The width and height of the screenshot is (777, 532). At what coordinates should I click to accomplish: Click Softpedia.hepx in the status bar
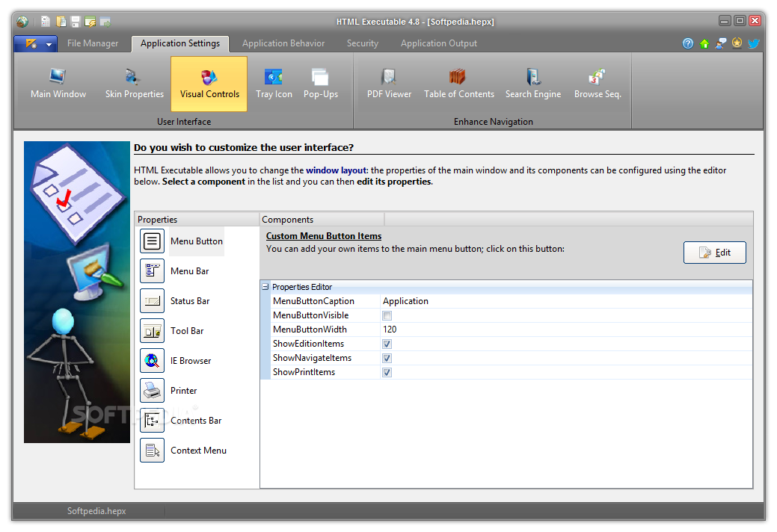click(96, 511)
